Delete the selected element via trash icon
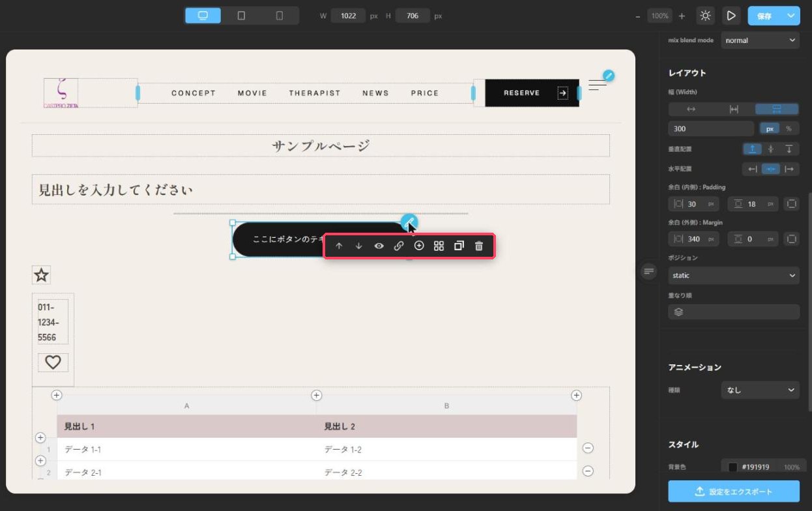Image resolution: width=812 pixels, height=511 pixels. [479, 246]
